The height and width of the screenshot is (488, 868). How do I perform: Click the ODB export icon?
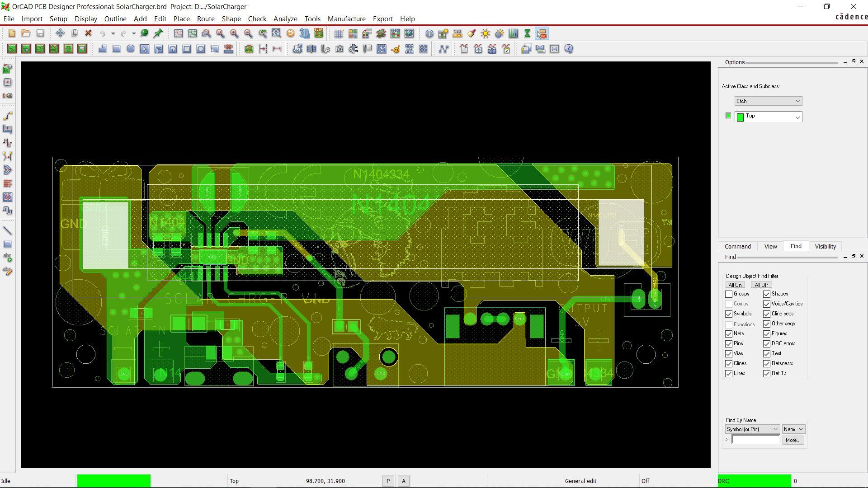tap(297, 49)
